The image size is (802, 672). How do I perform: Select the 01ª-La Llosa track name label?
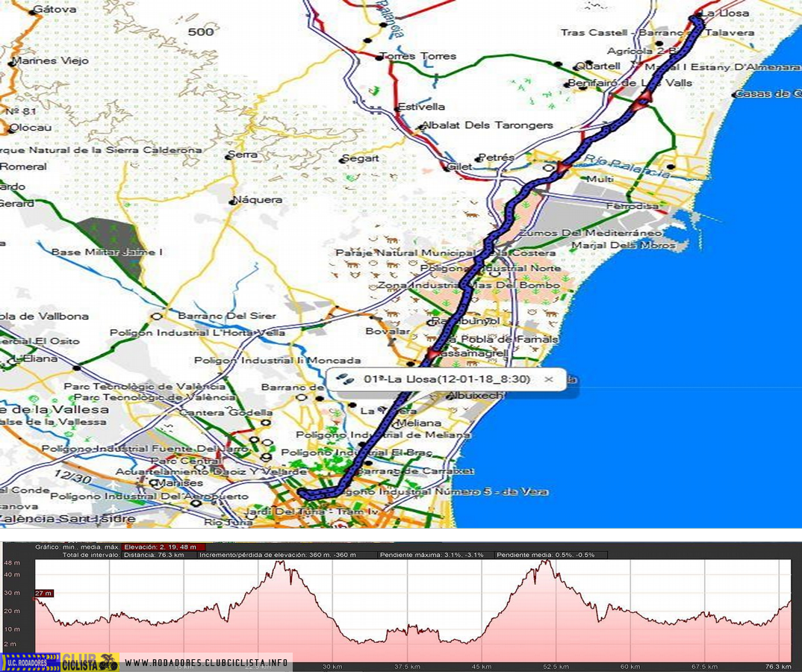[447, 379]
